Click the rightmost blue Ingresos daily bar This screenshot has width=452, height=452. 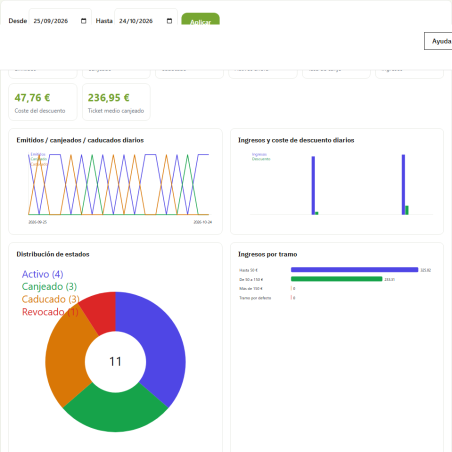[403, 185]
